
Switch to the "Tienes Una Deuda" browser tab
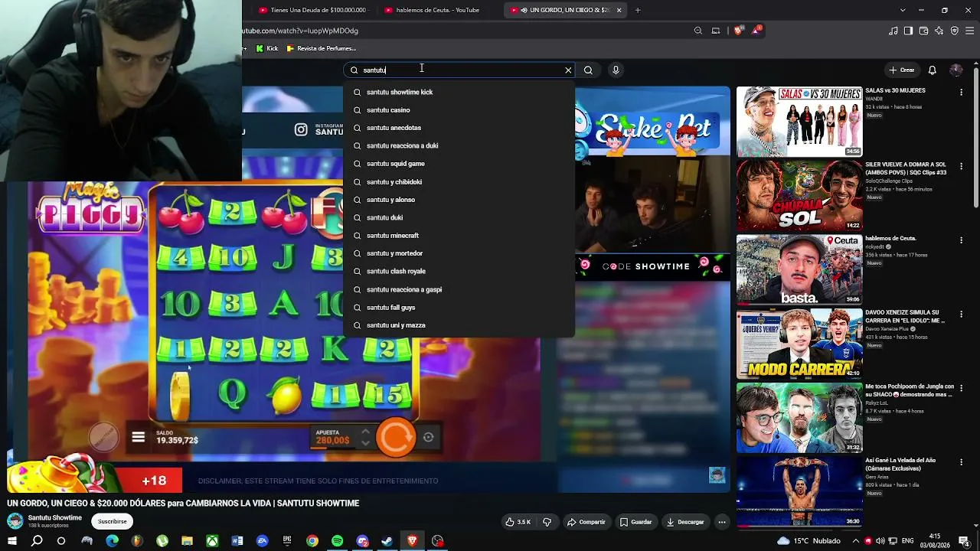315,10
